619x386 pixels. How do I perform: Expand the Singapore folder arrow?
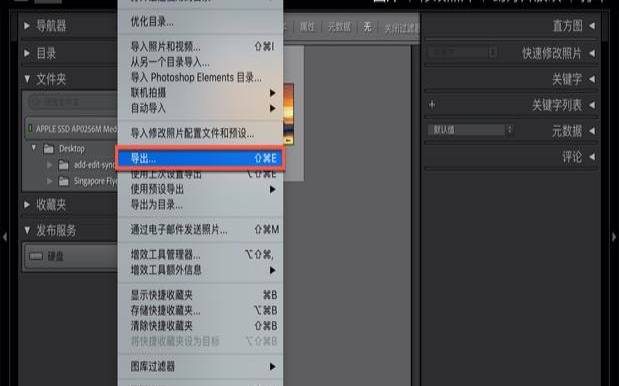[50, 181]
